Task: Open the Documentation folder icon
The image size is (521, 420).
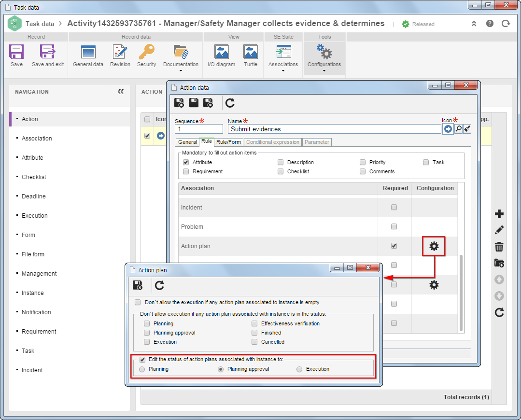Action: (181, 52)
